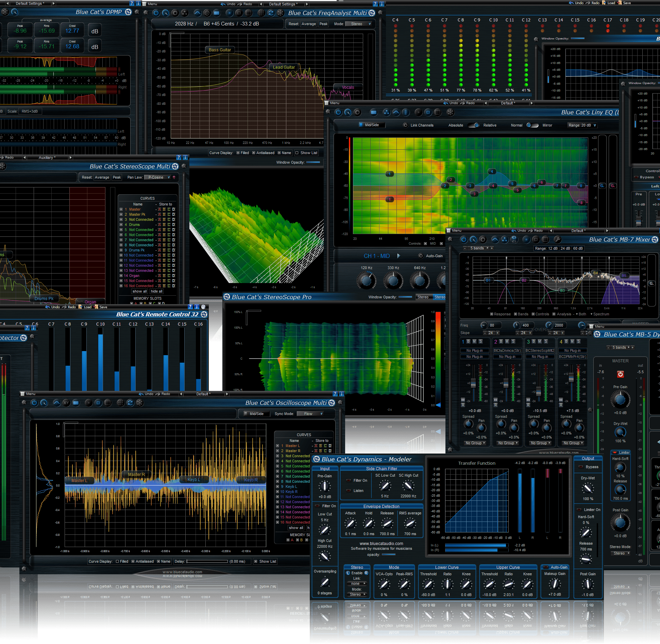The height and width of the screenshot is (644, 660).
Task: Click MB-7 Mixer power icon
Action: tap(463, 239)
